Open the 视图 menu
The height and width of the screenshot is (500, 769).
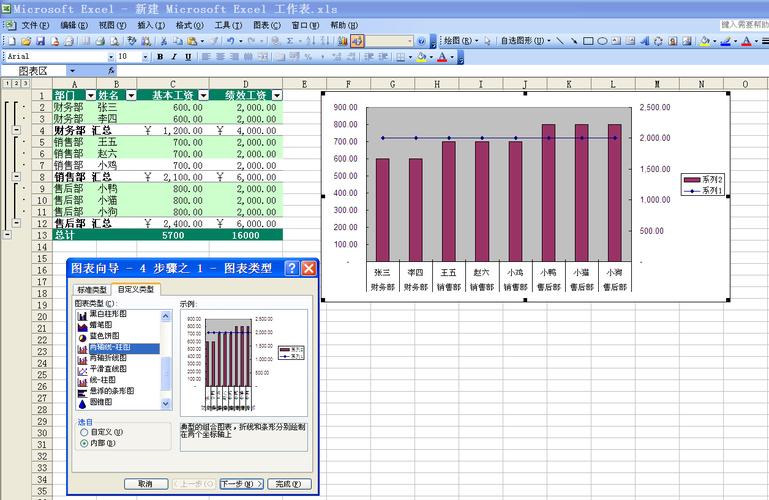pos(112,25)
